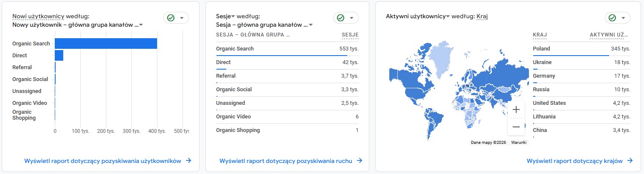644x174 pixels.
Task: Click 'Organic Shopping' label in bar chart
Action: click(24, 115)
